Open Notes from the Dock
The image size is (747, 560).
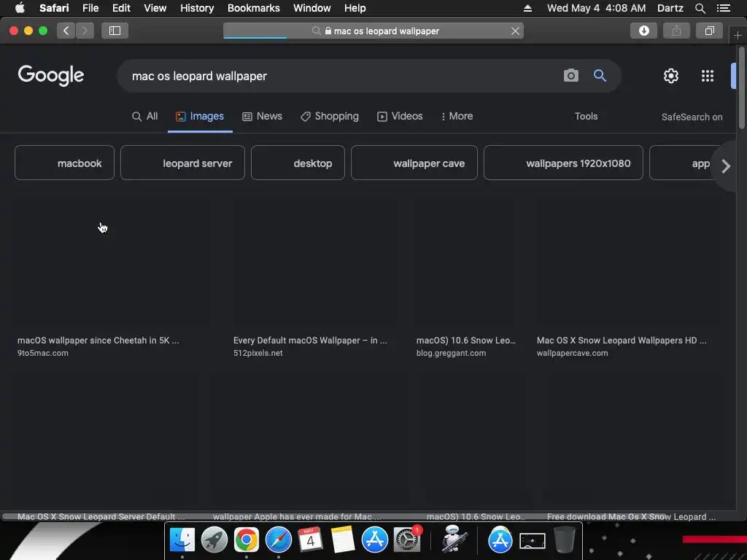[x=343, y=540]
